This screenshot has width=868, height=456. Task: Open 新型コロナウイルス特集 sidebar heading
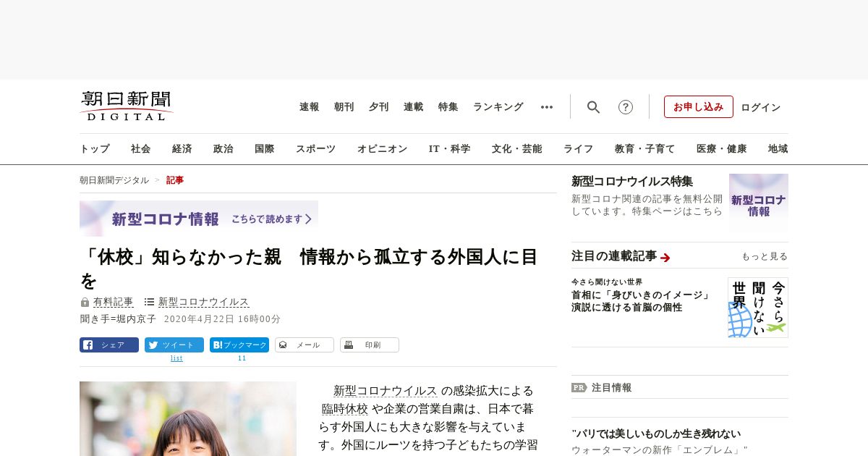[632, 181]
